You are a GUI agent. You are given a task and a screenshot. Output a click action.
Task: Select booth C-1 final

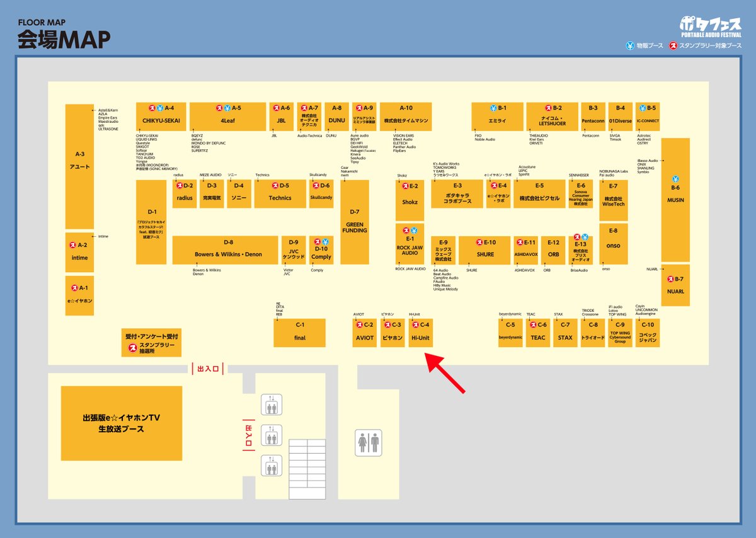point(299,333)
